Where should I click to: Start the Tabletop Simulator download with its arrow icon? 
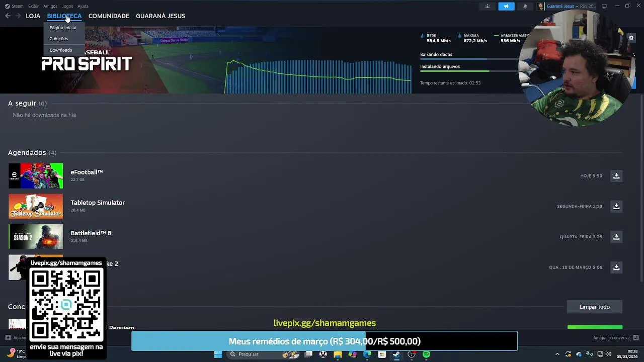click(x=616, y=206)
